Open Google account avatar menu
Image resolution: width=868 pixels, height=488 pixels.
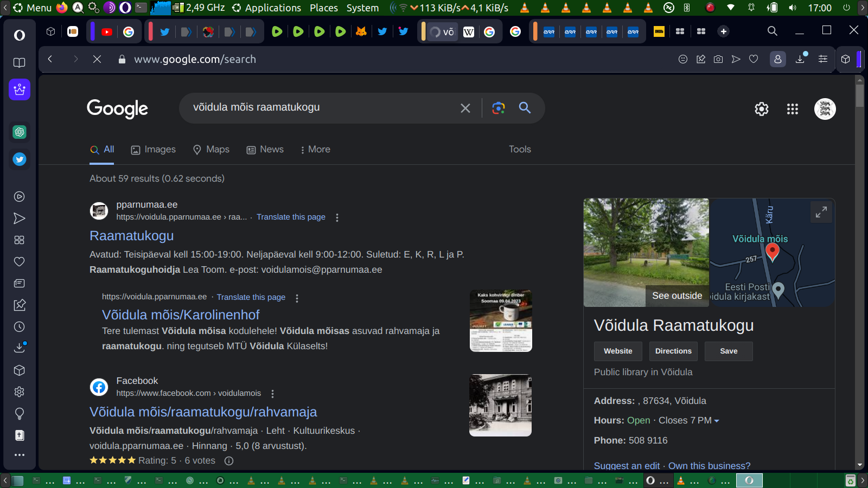(x=825, y=109)
